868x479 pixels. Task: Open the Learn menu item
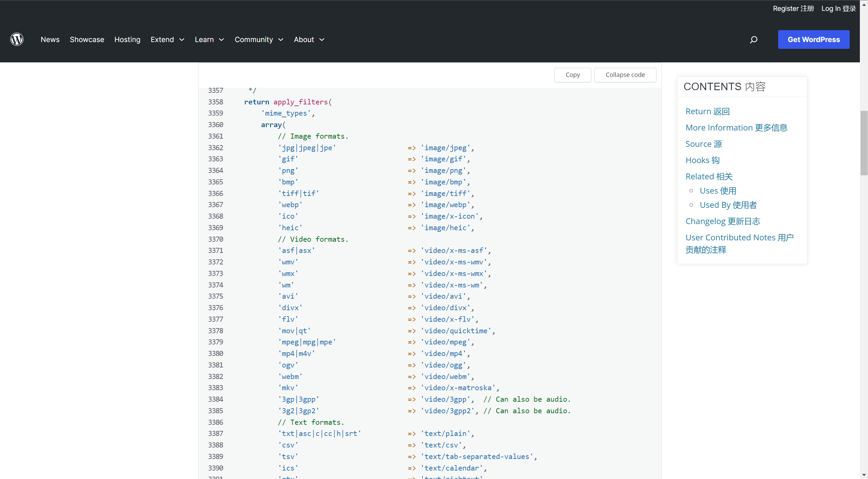[204, 40]
